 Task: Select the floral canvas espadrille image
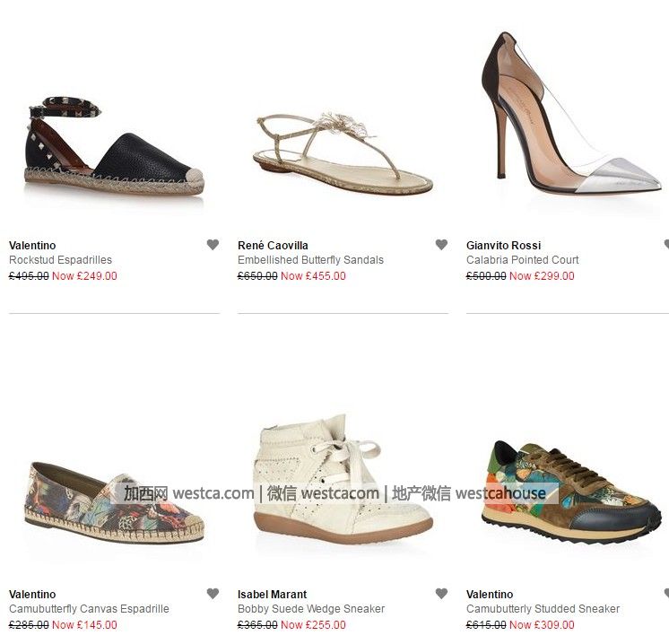[114, 502]
